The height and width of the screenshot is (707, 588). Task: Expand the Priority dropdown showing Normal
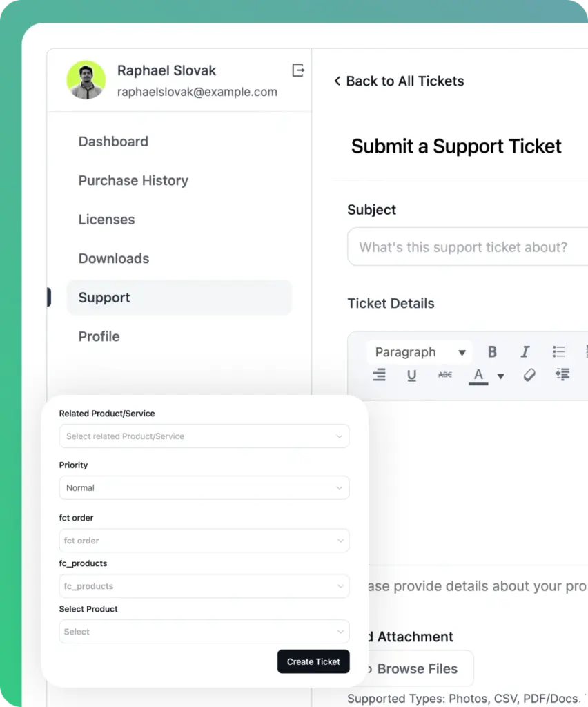pos(204,487)
